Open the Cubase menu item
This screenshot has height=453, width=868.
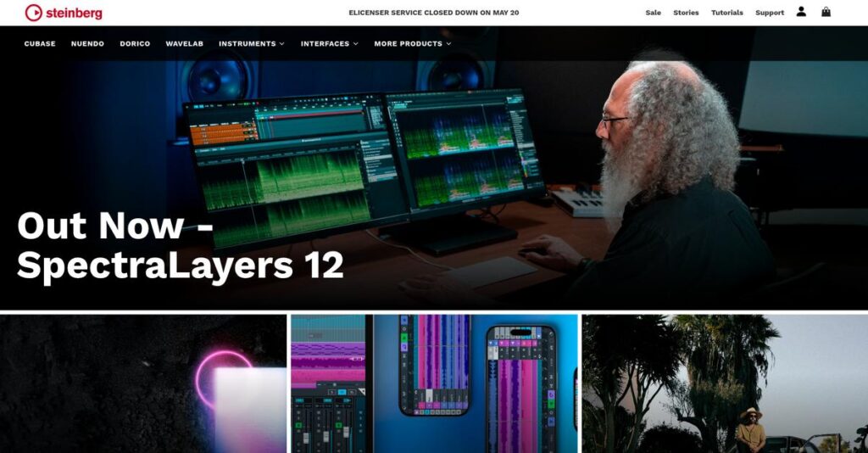pyautogui.click(x=40, y=44)
